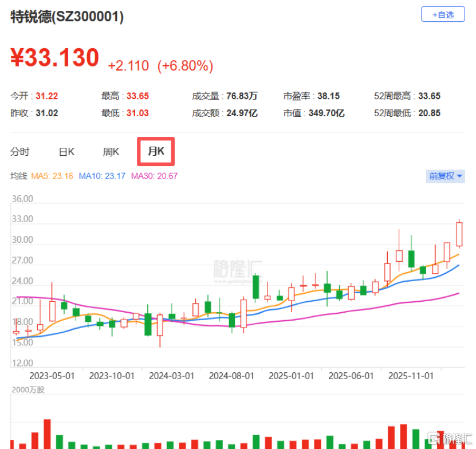The height and width of the screenshot is (449, 476).
Task: Click the stock title 特锐德(SZ300001)
Action: click(68, 17)
